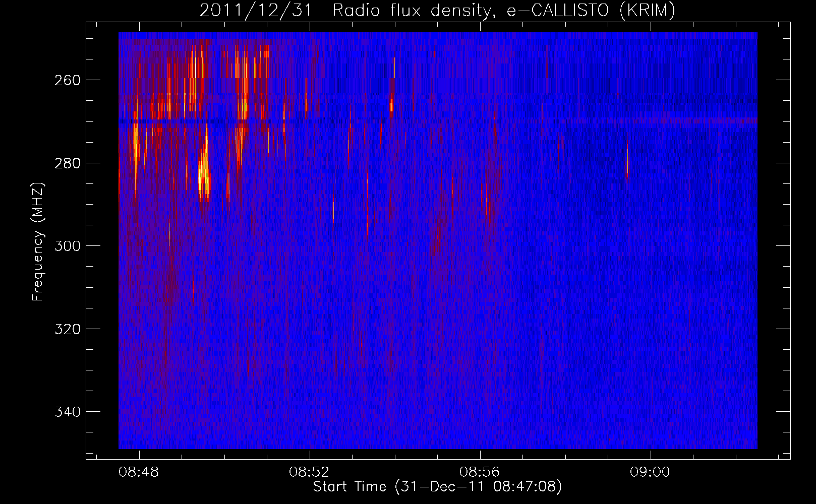Select the 260 frequency tick label
The height and width of the screenshot is (504, 816).
67,80
